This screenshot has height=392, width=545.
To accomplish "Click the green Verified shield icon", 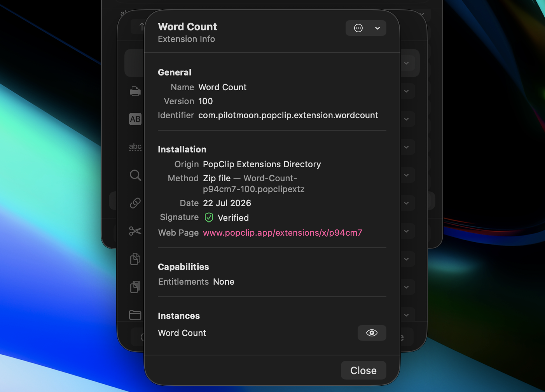I will tap(209, 217).
